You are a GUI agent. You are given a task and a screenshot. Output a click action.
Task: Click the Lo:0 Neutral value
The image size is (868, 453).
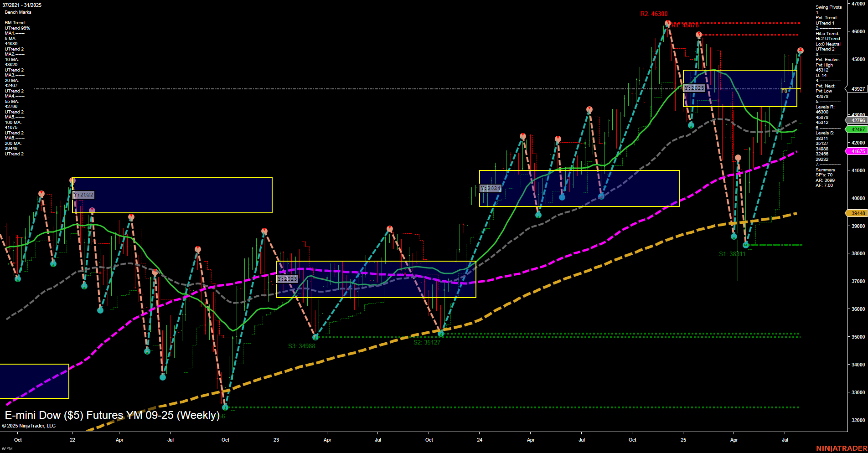pos(828,44)
